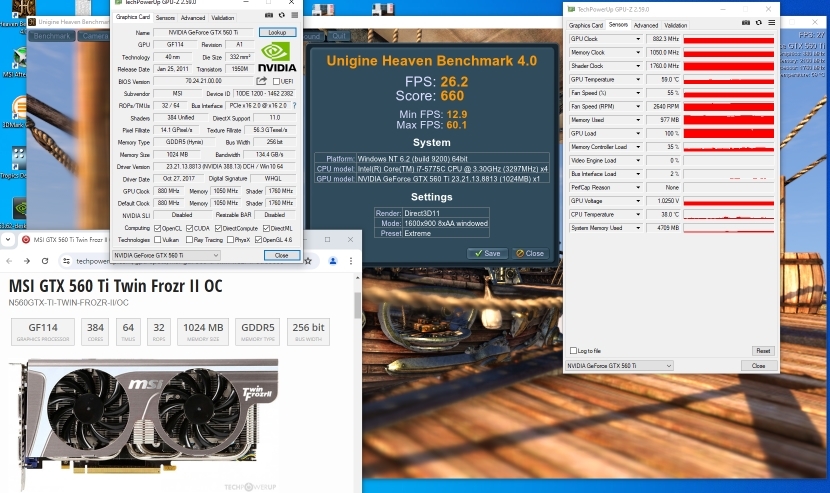Click refresh icon in Sensors GPU-Z window
This screenshot has height=493, width=830.
pyautogui.click(x=759, y=23)
